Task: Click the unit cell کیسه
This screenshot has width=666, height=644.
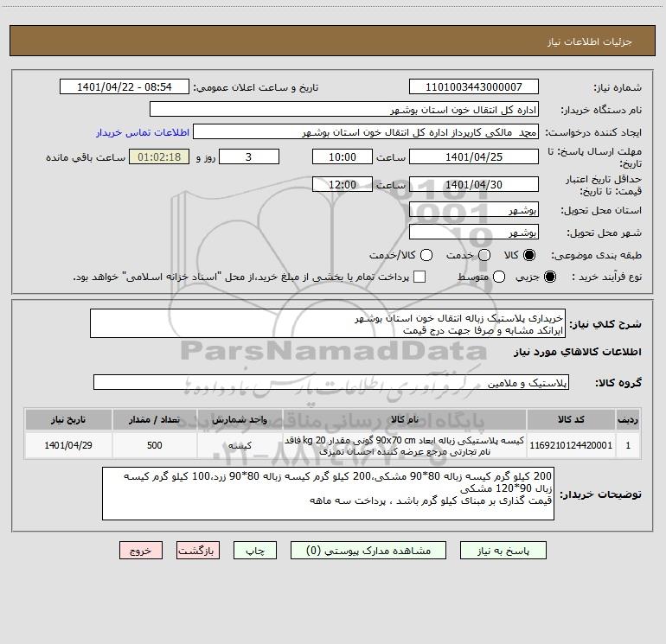Action: (x=240, y=445)
